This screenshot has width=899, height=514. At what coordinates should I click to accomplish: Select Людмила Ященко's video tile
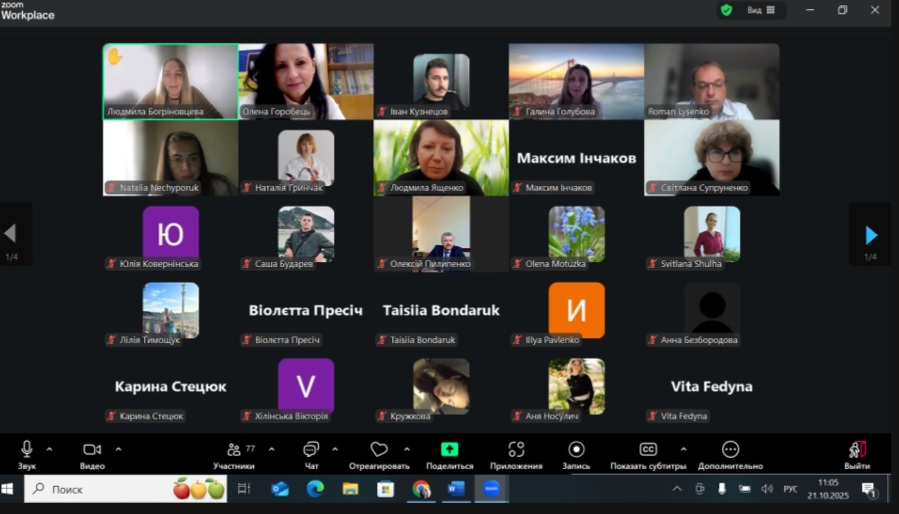(x=441, y=155)
